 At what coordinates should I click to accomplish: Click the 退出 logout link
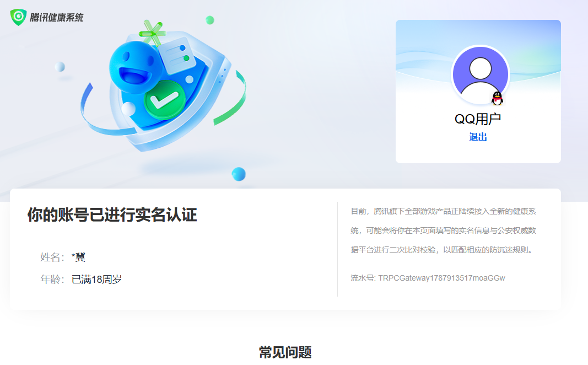pyautogui.click(x=478, y=137)
